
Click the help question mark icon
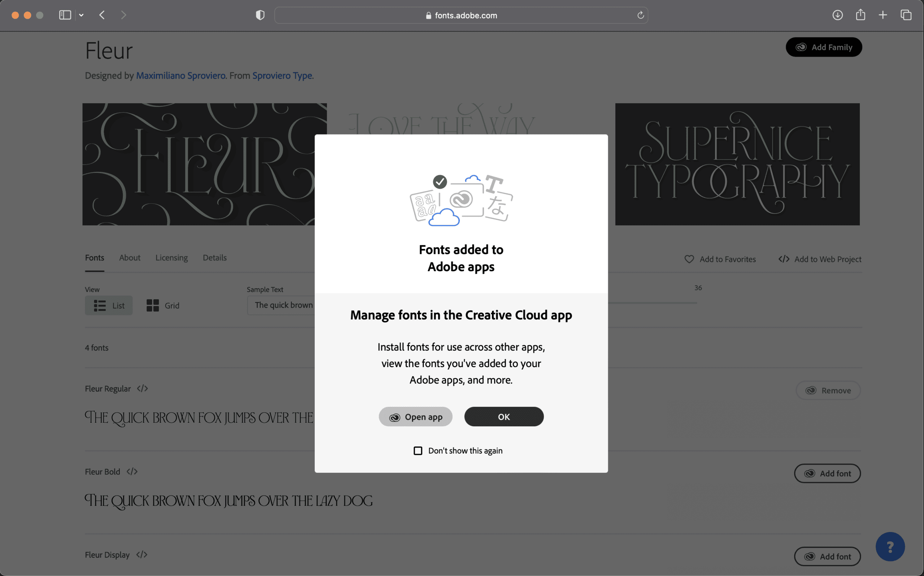890,547
